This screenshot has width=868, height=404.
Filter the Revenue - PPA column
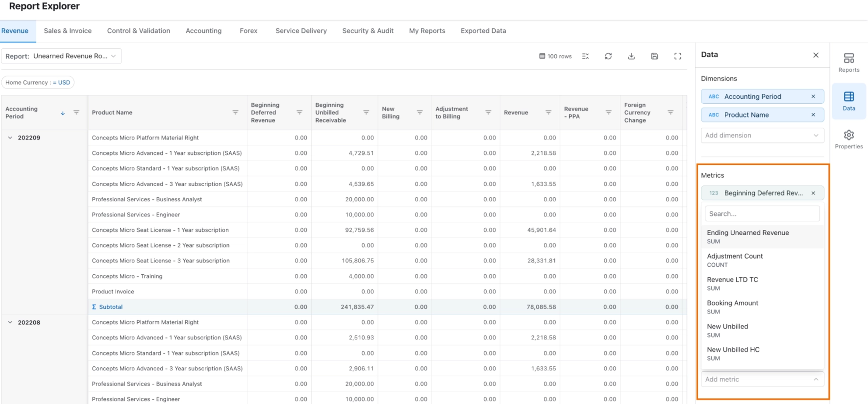[x=609, y=112]
